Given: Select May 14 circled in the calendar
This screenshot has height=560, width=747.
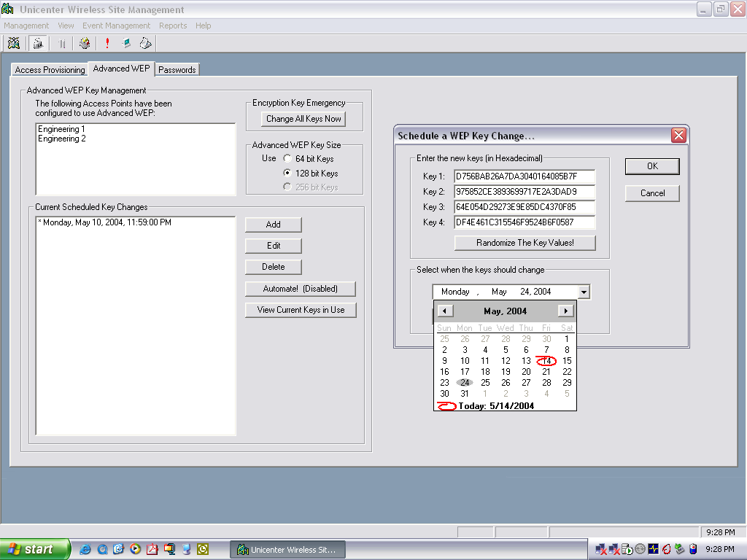Looking at the screenshot, I should click(546, 361).
